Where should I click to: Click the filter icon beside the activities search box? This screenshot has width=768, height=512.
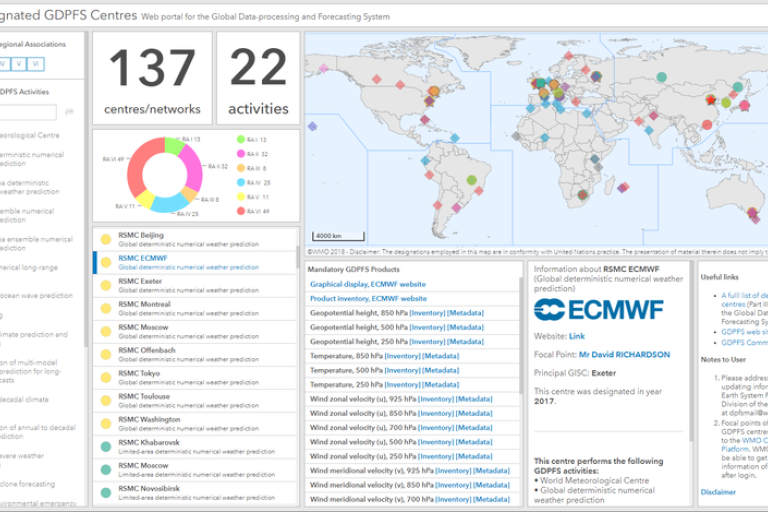tap(69, 112)
